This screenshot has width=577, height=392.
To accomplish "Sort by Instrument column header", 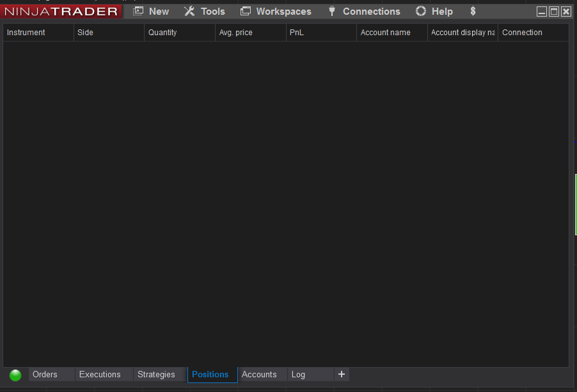I will click(38, 33).
